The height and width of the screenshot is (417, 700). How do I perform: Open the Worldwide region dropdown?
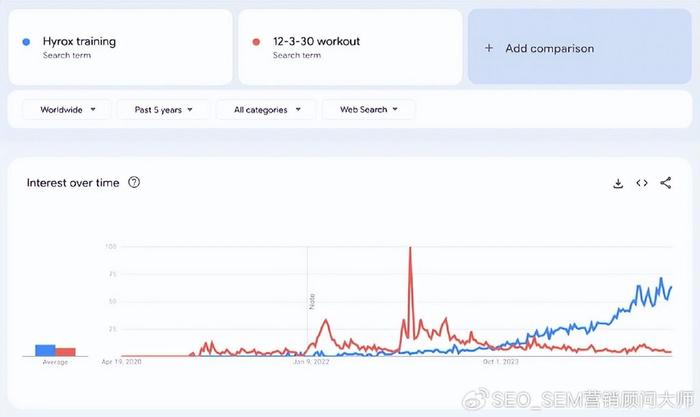click(x=67, y=109)
